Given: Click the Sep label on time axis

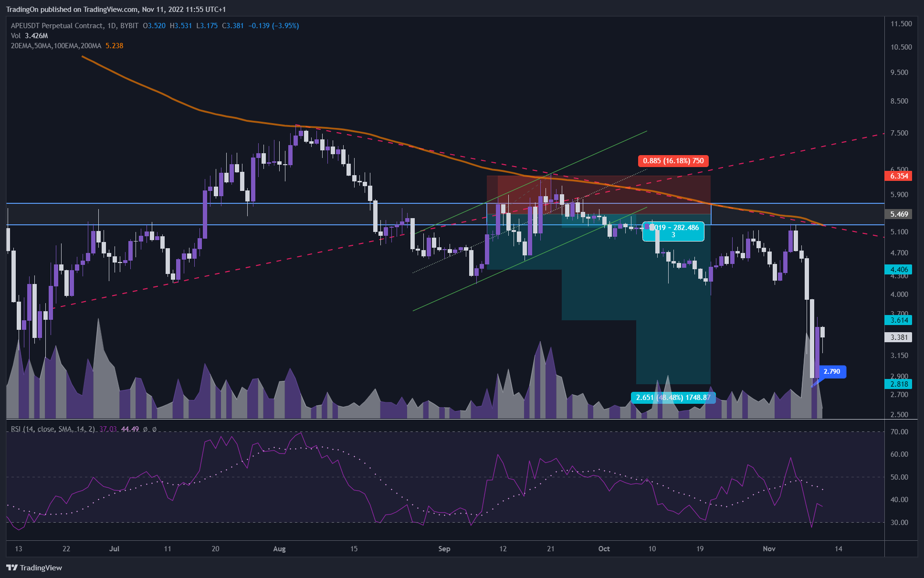Looking at the screenshot, I should click(x=444, y=549).
